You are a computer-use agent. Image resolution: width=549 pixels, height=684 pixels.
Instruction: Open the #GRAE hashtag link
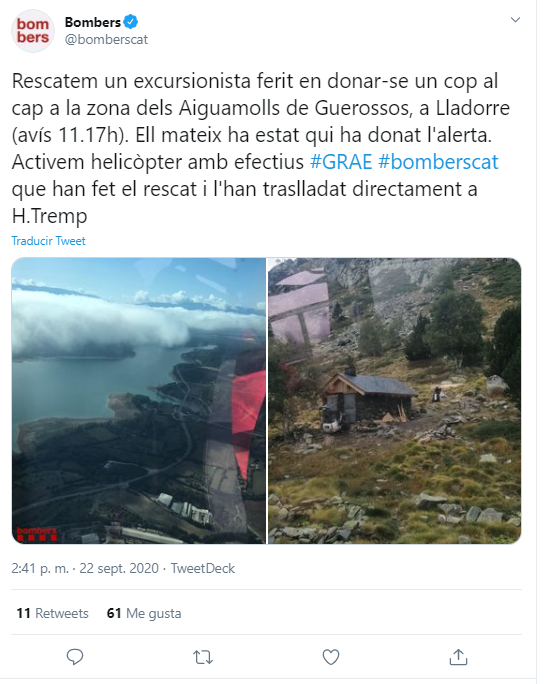click(341, 162)
